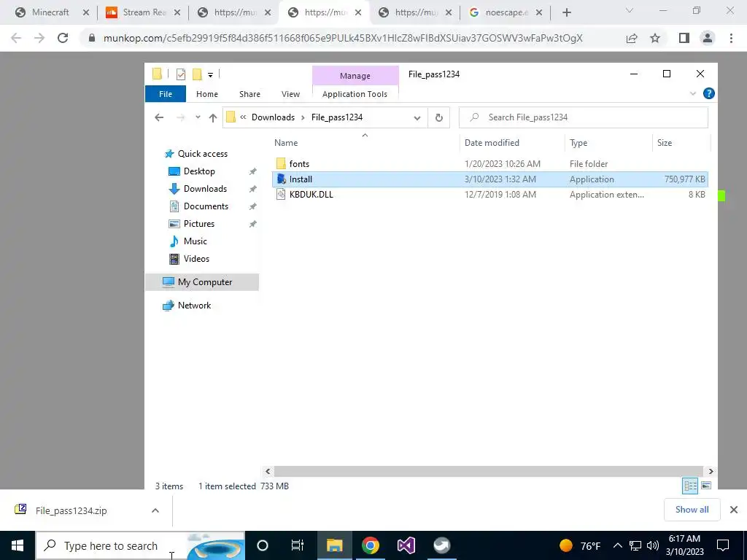Viewport: 747px width, 560px height.
Task: Click the Search File_pass1234 box
Action: [x=583, y=117]
